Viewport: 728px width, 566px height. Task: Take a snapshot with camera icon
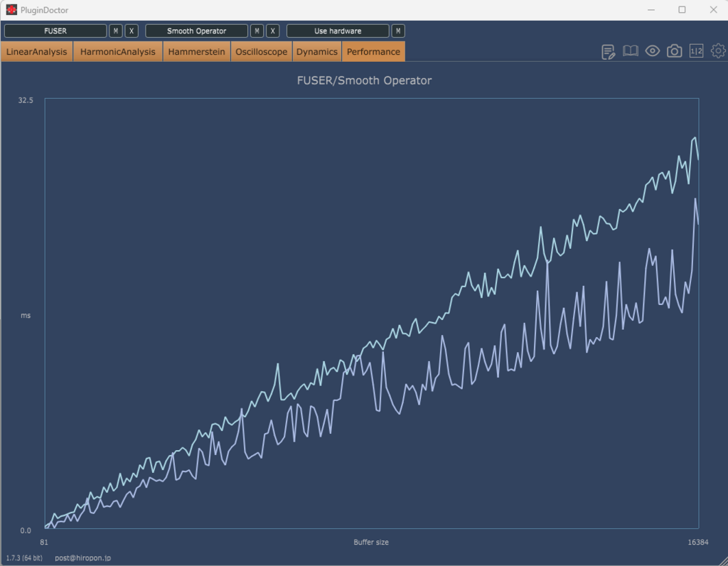click(674, 50)
